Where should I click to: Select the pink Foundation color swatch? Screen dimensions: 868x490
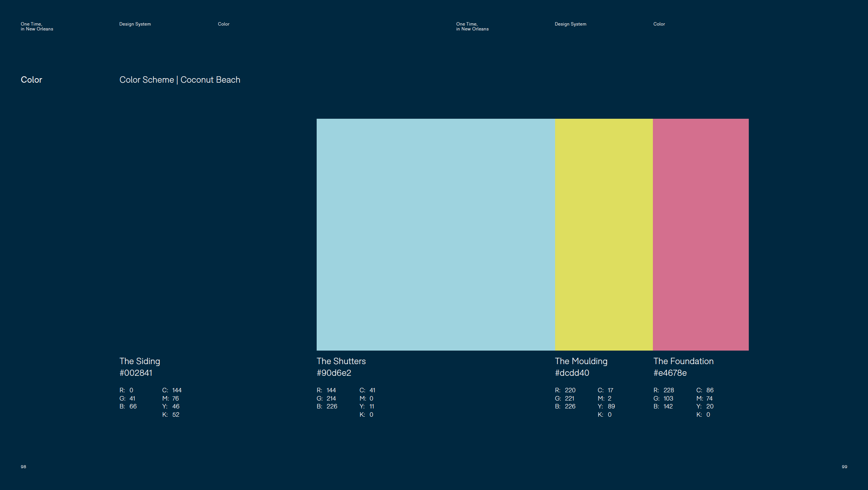click(x=700, y=233)
